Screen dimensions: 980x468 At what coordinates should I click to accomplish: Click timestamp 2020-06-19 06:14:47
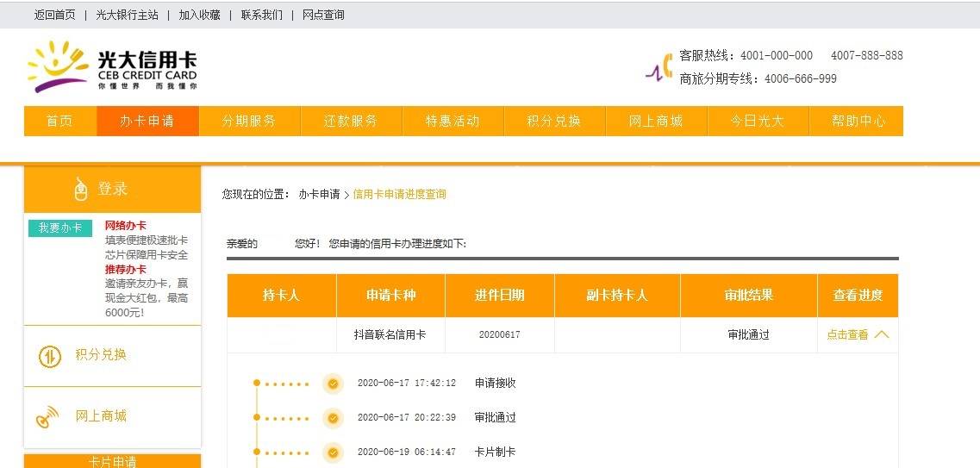pyautogui.click(x=407, y=452)
